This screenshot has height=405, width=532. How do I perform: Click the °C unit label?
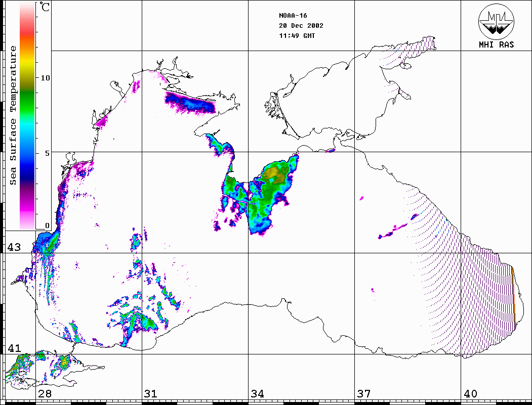tap(45, 7)
